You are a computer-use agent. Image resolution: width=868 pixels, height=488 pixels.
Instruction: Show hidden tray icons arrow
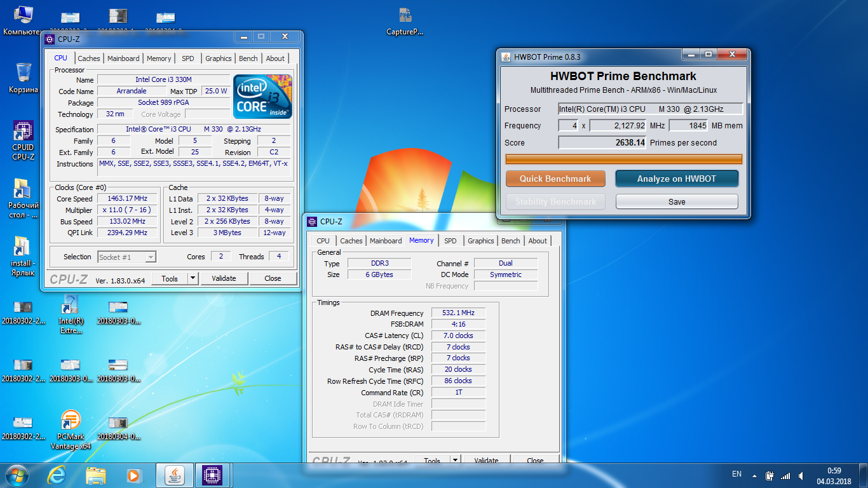coord(754,475)
